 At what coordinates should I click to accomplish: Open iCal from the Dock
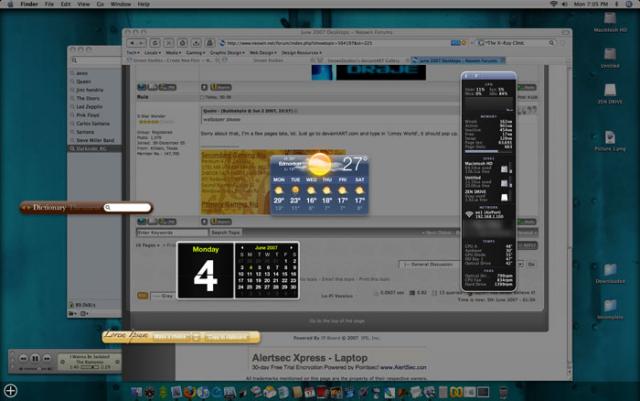click(x=310, y=392)
